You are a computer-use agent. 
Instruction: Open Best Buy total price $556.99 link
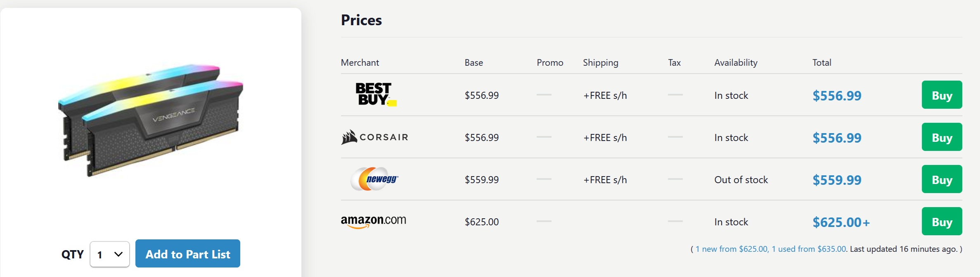837,96
